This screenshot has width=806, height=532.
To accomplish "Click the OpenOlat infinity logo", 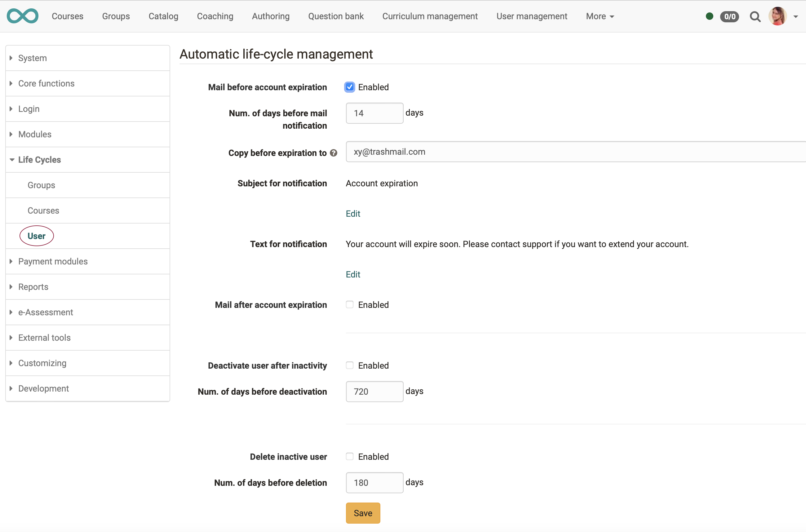I will [22, 16].
